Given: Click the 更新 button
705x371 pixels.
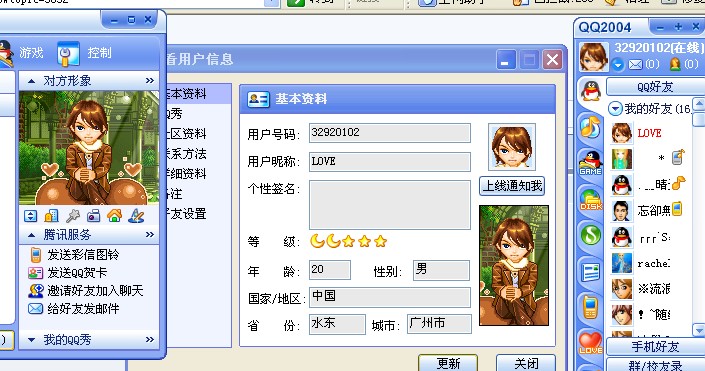Looking at the screenshot, I should [448, 363].
